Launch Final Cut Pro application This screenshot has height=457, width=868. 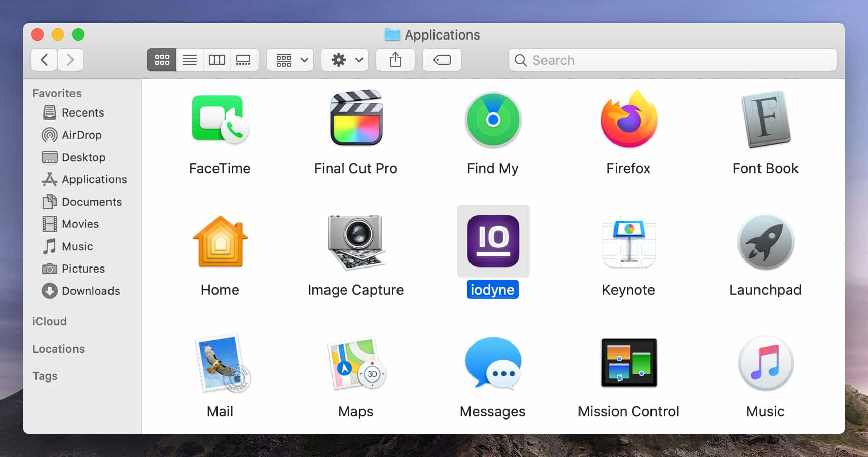[356, 120]
